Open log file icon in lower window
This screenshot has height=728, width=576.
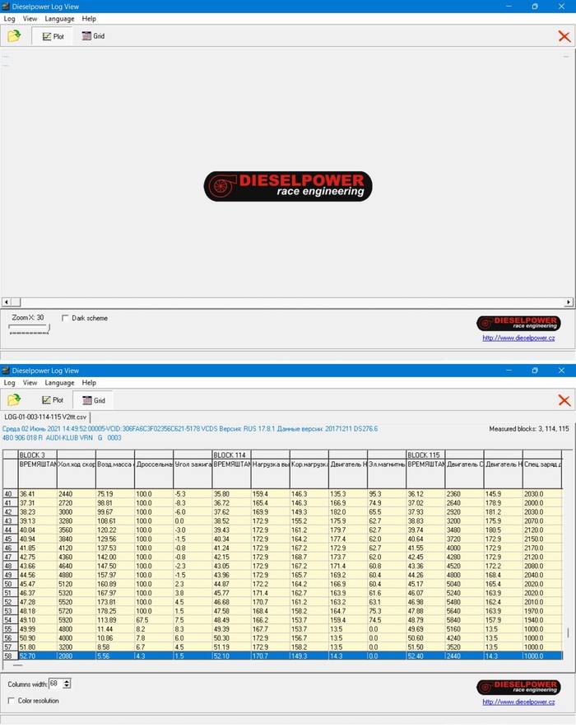[x=14, y=399]
